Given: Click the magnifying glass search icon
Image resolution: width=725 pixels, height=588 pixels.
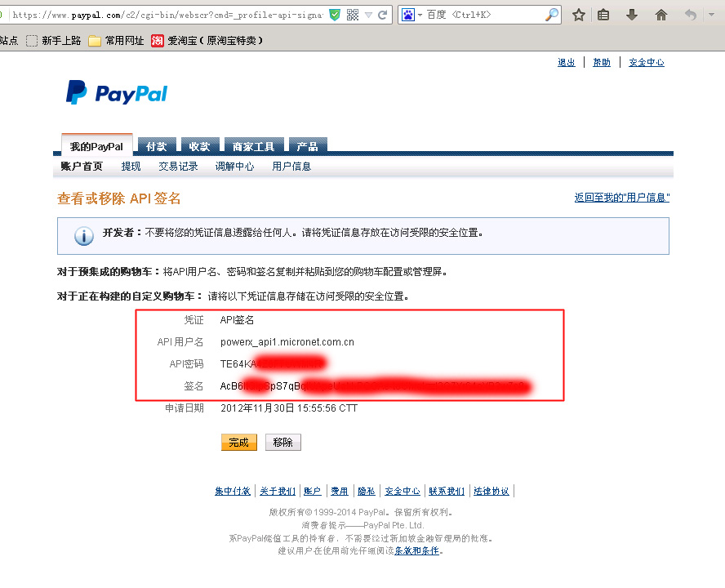Looking at the screenshot, I should click(x=552, y=15).
